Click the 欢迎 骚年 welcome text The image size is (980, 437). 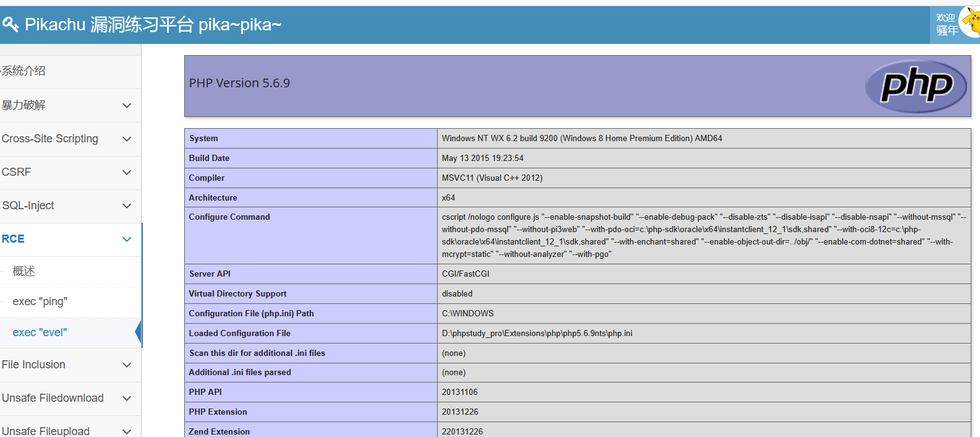pos(947,24)
